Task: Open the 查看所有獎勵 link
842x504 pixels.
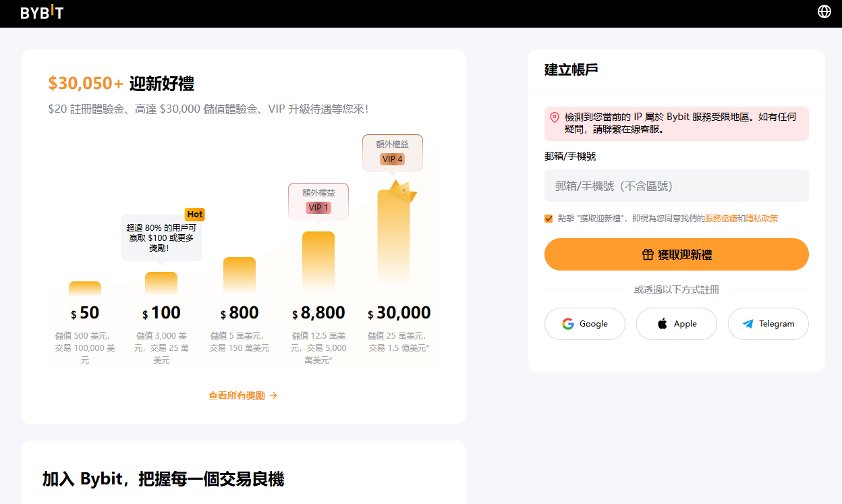Action: 243,396
